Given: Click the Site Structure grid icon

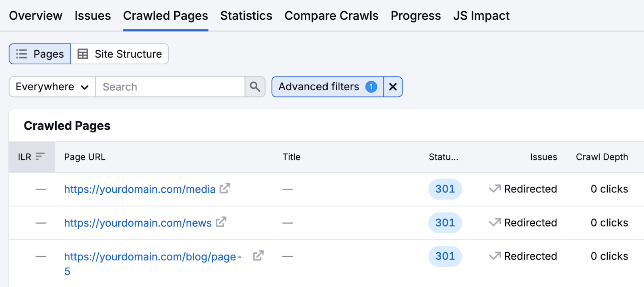Looking at the screenshot, I should [82, 54].
